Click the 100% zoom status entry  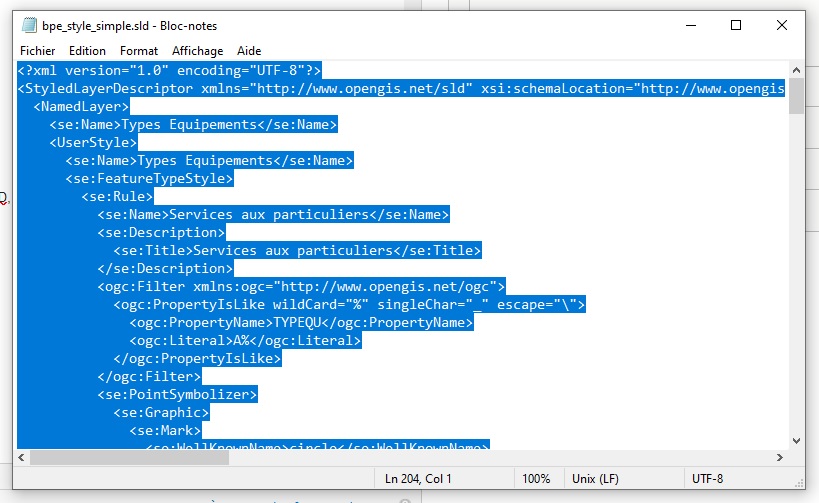536,478
